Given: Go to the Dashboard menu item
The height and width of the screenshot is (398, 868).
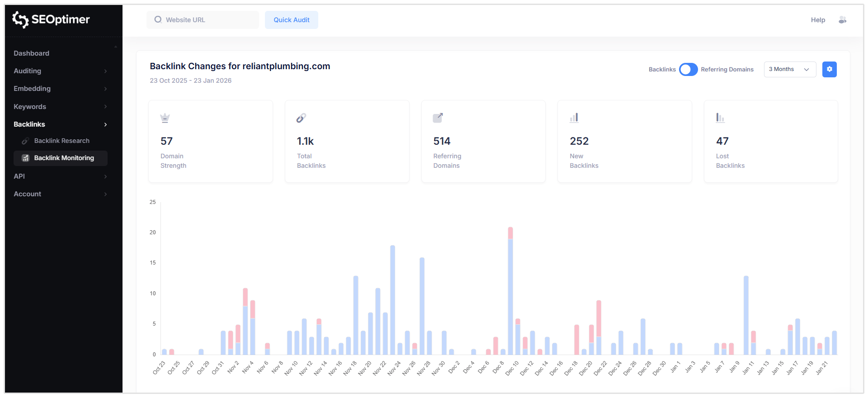Looking at the screenshot, I should pos(32,53).
